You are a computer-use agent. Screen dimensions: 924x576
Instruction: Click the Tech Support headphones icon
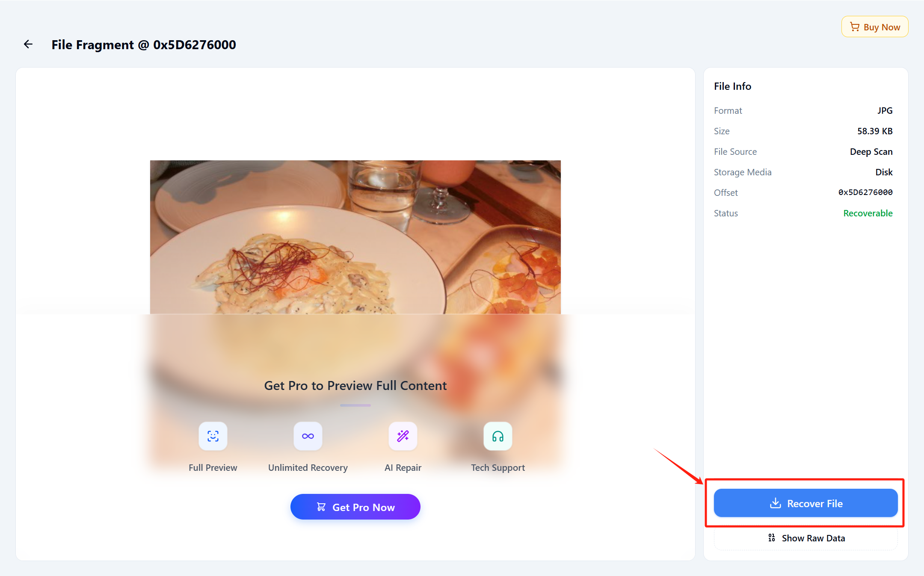pos(498,436)
